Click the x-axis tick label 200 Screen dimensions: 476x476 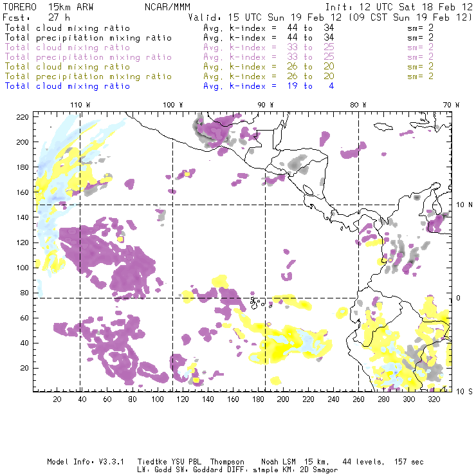282,400
